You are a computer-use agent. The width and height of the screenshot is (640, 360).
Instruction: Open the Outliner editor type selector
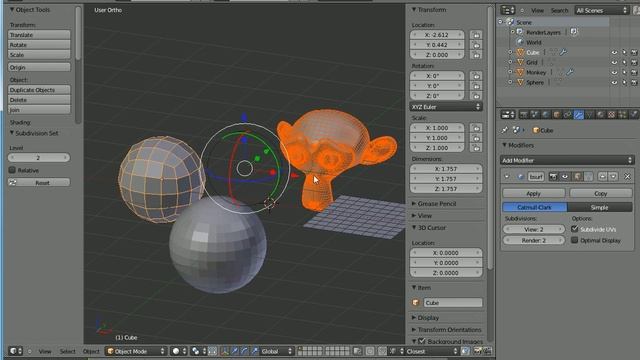tap(507, 10)
